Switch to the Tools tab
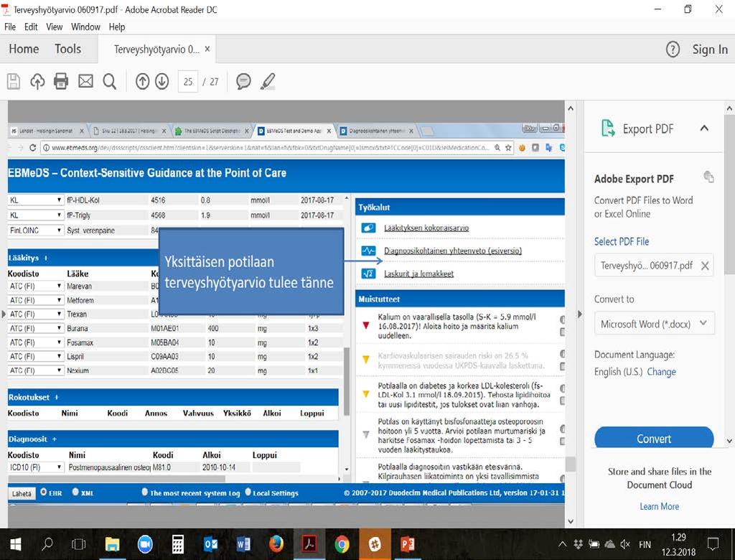 tap(68, 49)
